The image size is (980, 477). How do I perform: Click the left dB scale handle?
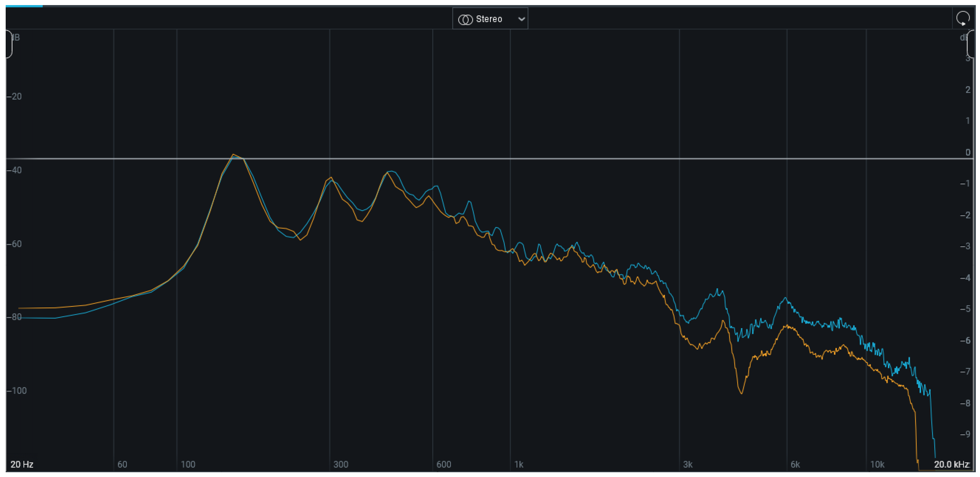[9, 44]
